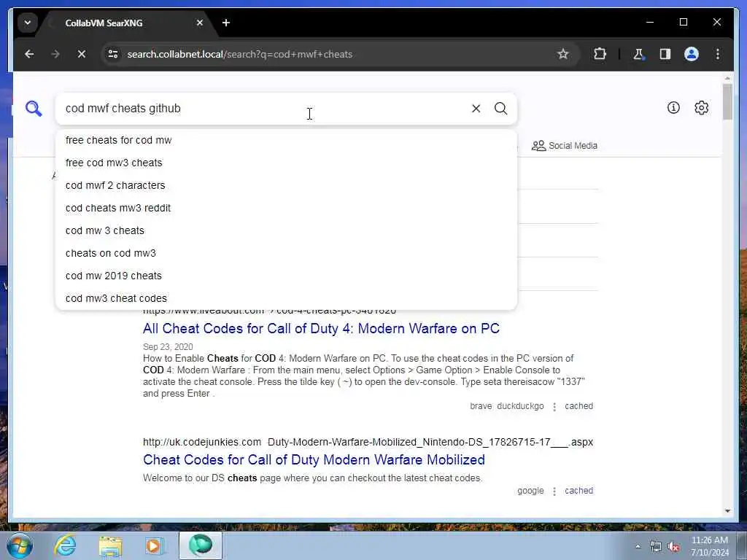Choose suggestion 'free cod mw3 cheats'

coord(286,163)
